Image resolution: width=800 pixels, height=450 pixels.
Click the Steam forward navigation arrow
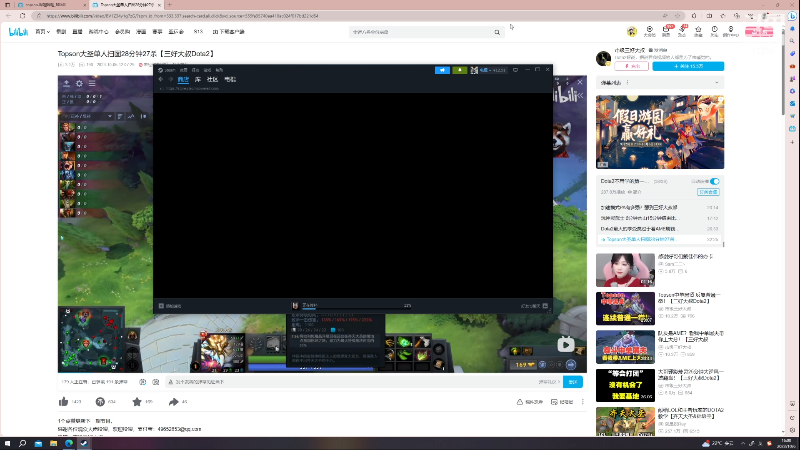170,80
